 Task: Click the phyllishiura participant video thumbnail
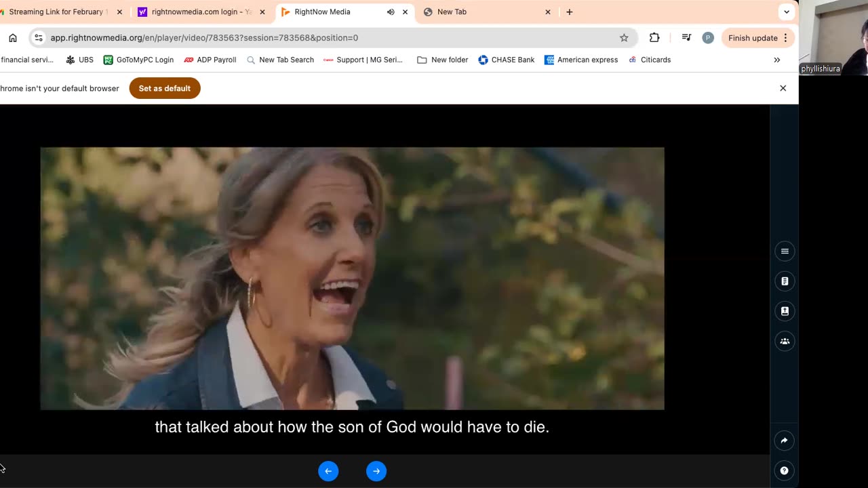coord(833,37)
